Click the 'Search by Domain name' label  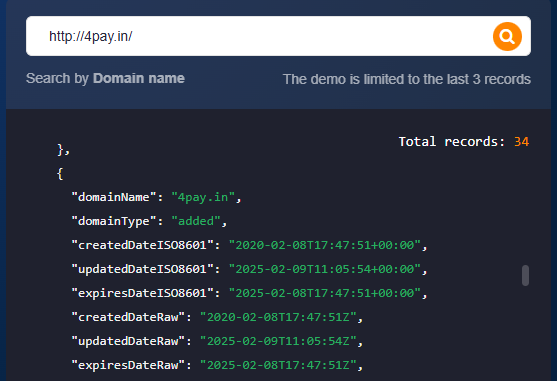pyautogui.click(x=105, y=78)
